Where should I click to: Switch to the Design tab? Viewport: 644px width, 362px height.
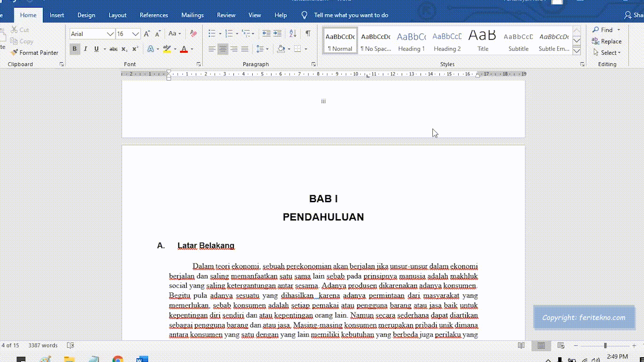(86, 15)
